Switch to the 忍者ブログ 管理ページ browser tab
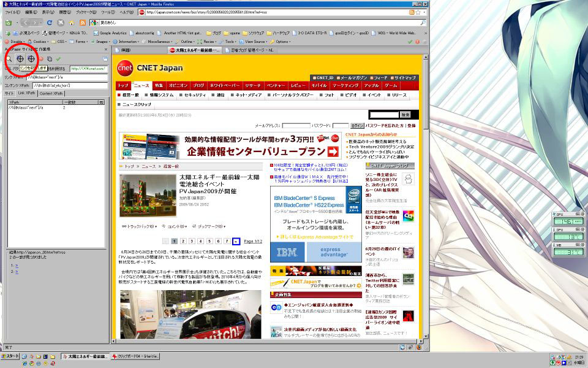Image resolution: width=588 pixels, height=368 pixels. pyautogui.click(x=249, y=50)
